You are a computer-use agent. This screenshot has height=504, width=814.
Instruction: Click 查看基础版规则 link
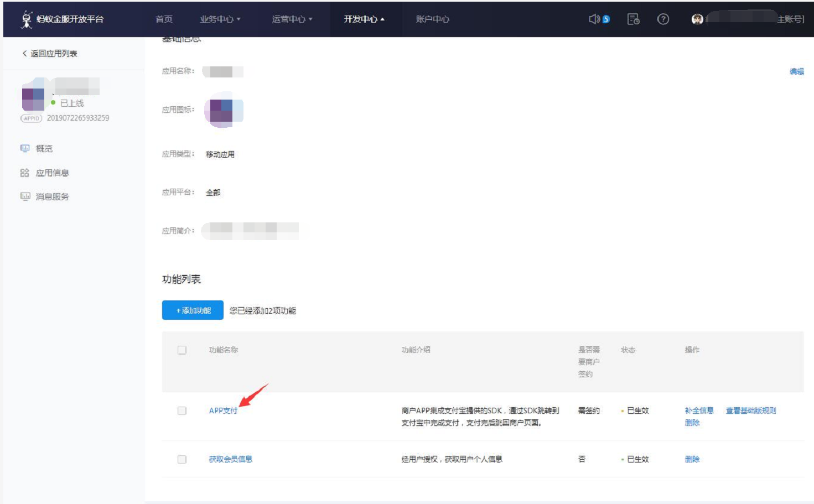pos(751,411)
